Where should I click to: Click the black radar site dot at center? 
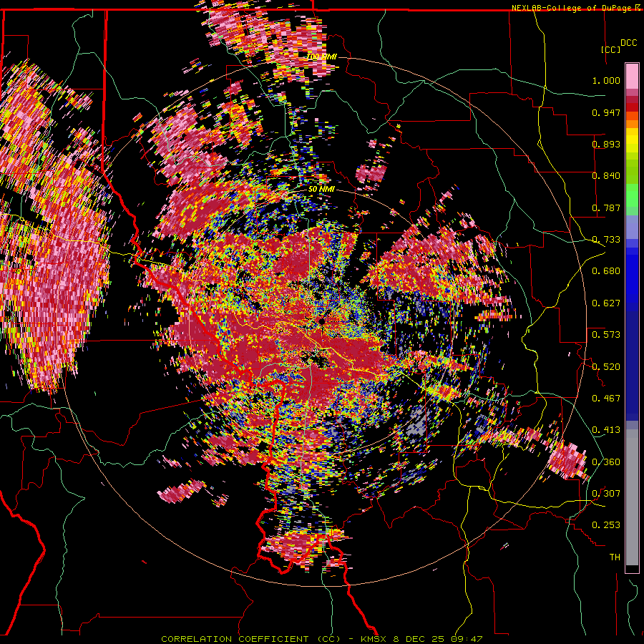(321, 321)
